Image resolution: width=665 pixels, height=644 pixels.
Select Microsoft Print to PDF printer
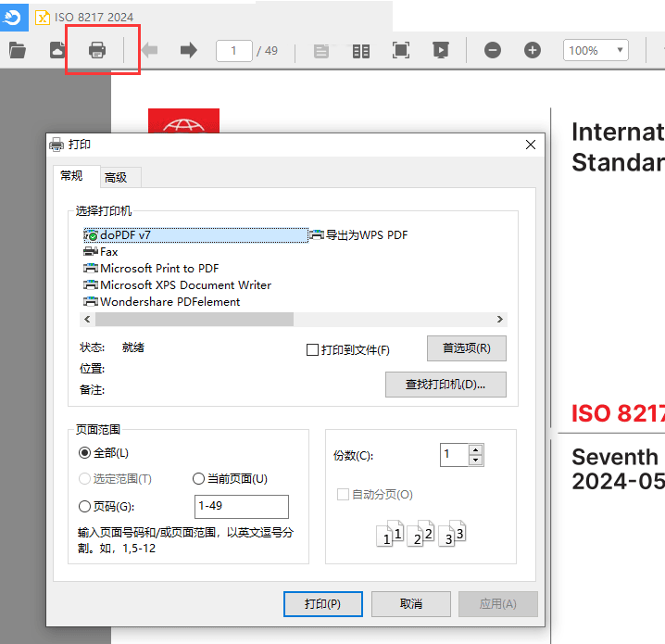point(159,269)
